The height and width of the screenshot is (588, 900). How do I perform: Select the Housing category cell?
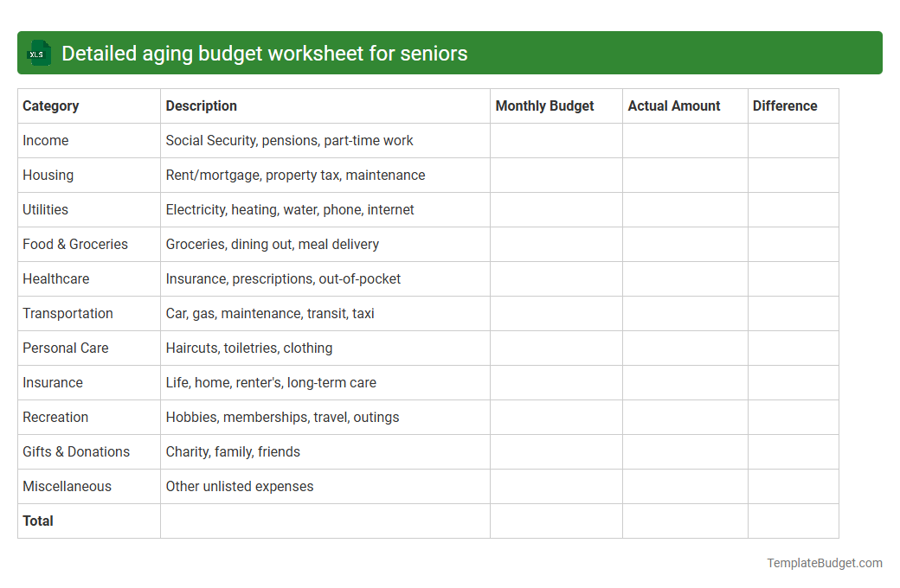point(48,175)
